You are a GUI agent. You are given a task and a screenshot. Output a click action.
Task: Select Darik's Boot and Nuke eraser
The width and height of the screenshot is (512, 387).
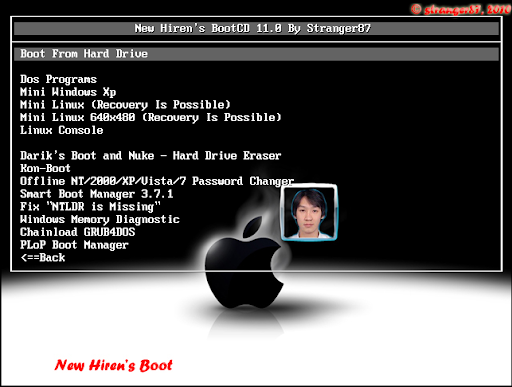(151, 156)
